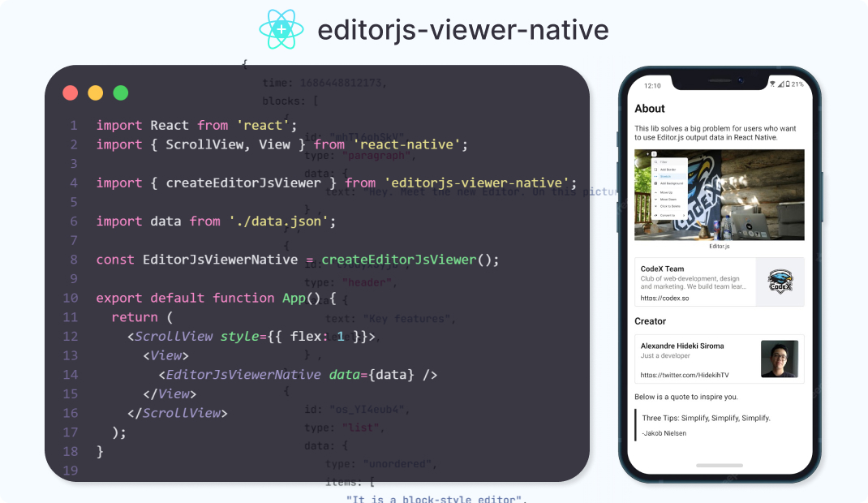Click the 'This lib solves a big problem' paragraph

coord(715,133)
